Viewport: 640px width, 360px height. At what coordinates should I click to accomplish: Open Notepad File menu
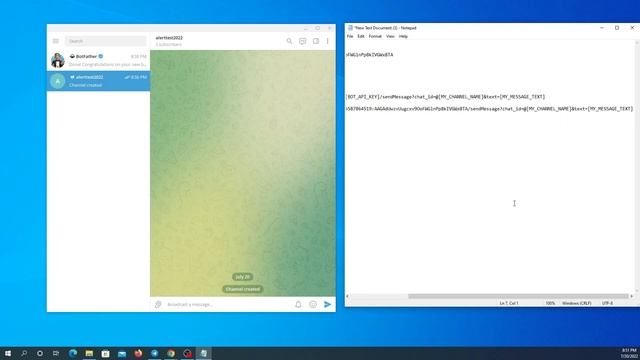tap(350, 36)
